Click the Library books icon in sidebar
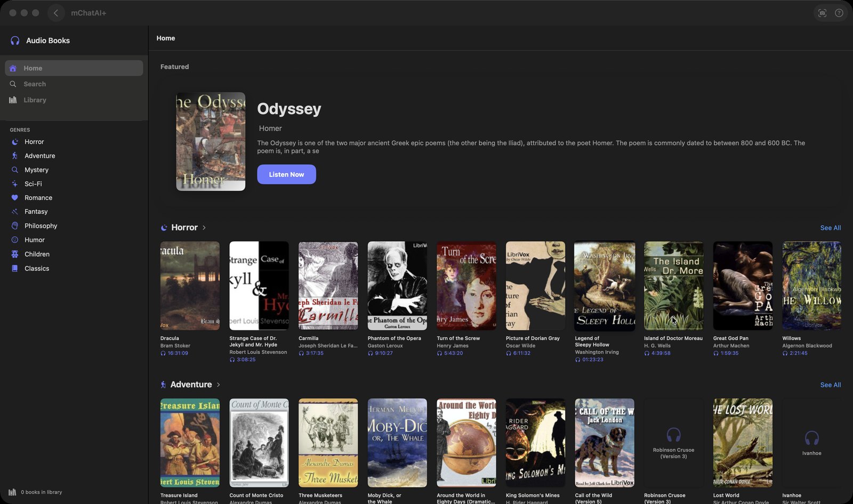Viewport: 853px width, 504px height. pyautogui.click(x=13, y=100)
